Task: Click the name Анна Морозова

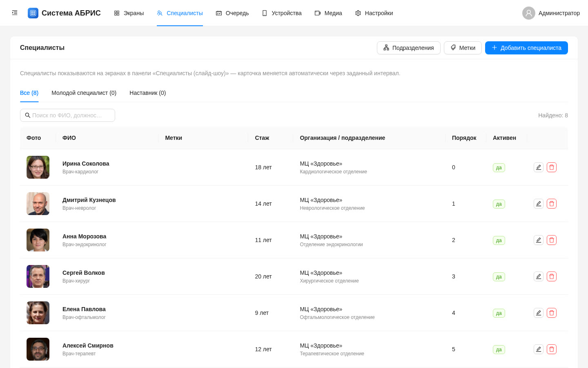Action: tap(84, 236)
